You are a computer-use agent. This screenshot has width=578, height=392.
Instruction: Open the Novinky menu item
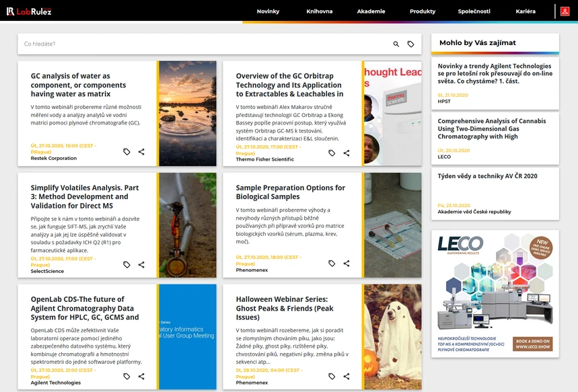pos(268,11)
